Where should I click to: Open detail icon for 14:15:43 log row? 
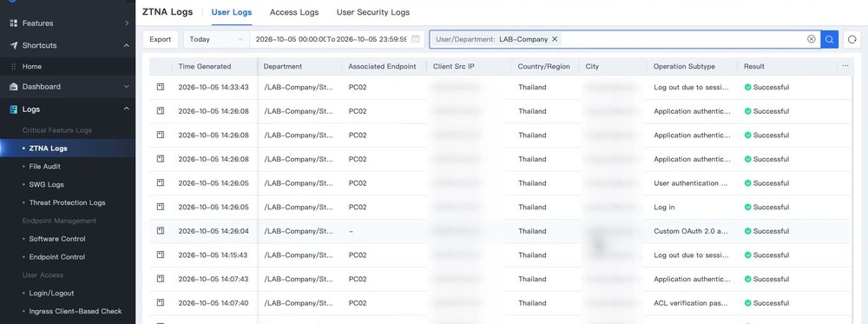pos(161,255)
